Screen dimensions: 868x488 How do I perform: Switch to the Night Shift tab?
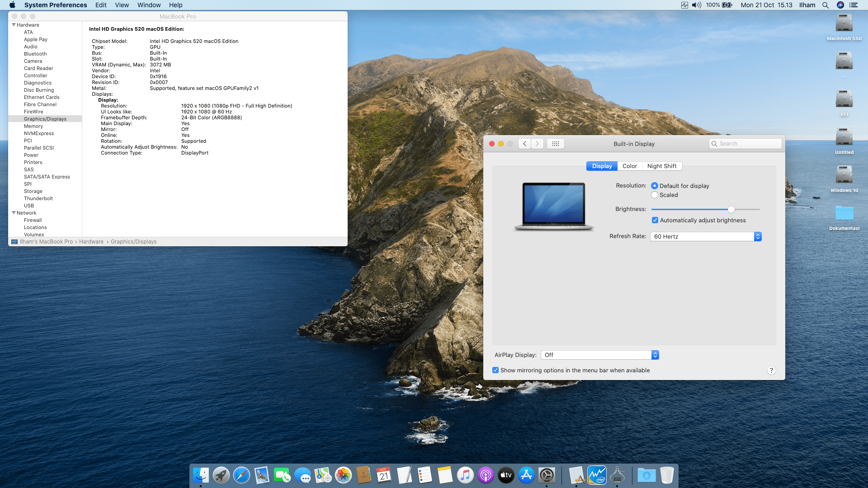tap(661, 166)
